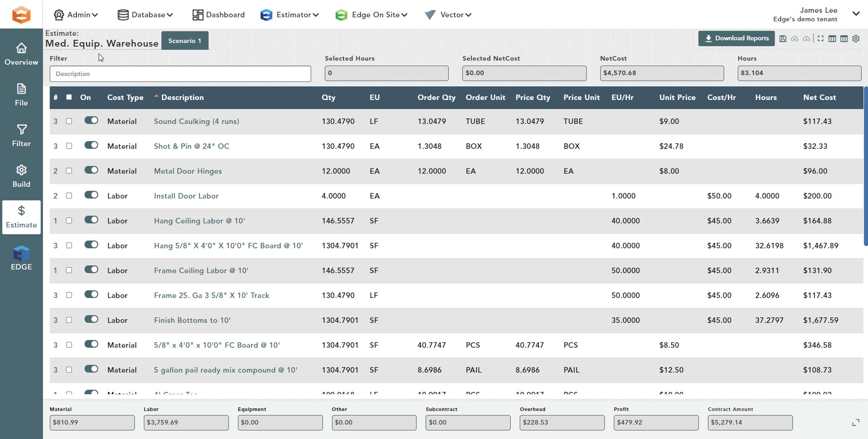Select the first column layout icon
The width and height of the screenshot is (868, 439).
point(833,39)
